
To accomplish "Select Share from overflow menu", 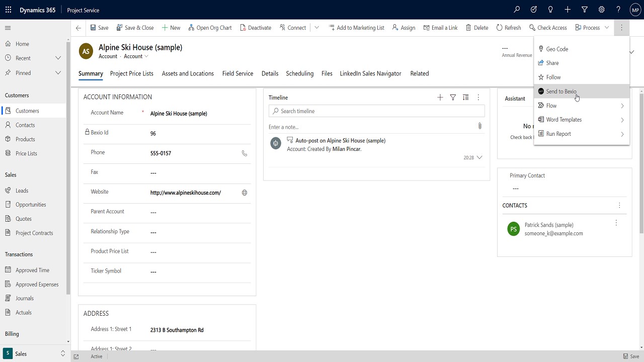I will coord(582,63).
